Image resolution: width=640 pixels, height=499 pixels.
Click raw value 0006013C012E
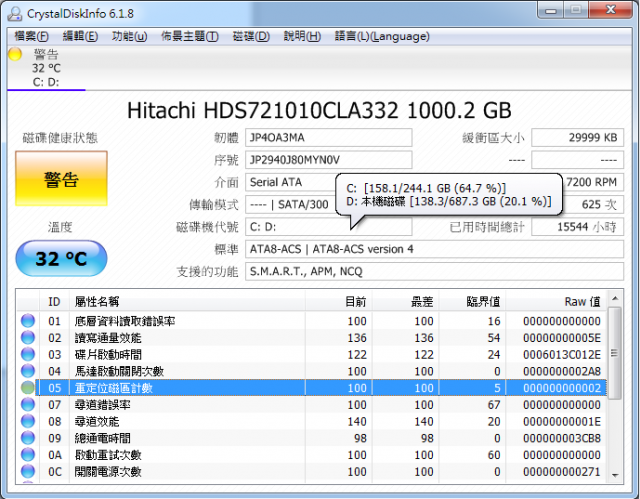[x=562, y=355]
